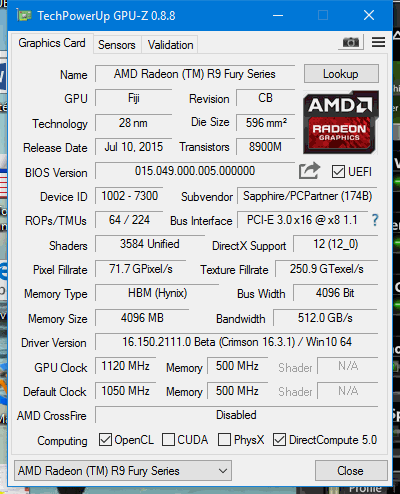400x494 pixels.
Task: Switch to the Sensors tab
Action: pos(117,45)
